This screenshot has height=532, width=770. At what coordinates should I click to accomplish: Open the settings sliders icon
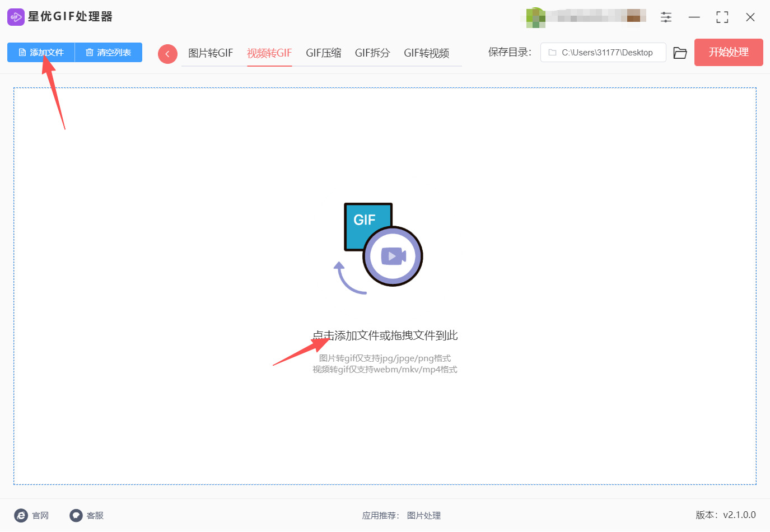point(666,17)
